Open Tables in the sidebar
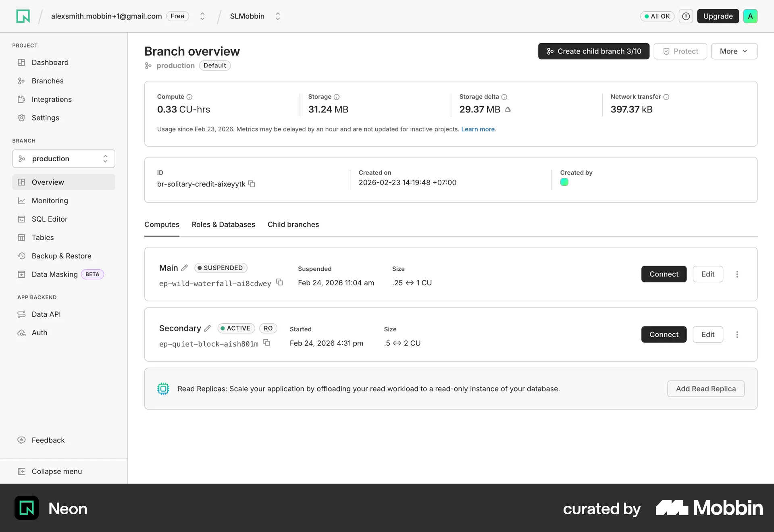This screenshot has width=774, height=532. 64,237
